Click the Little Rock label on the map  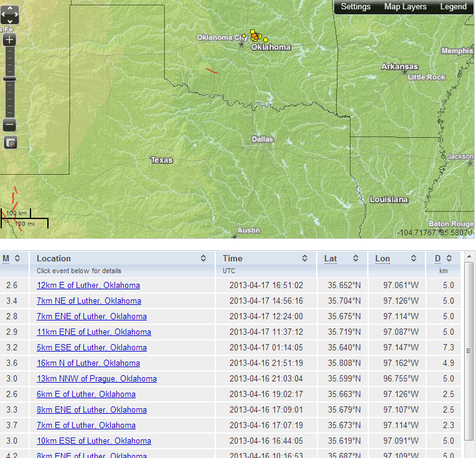coord(426,77)
